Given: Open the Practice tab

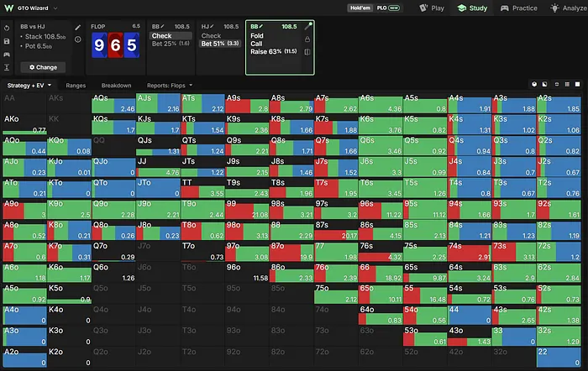Looking at the screenshot, I should 519,8.
